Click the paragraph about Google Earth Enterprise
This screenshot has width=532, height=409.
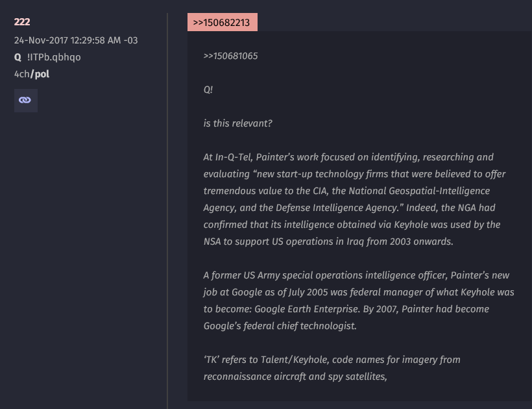click(359, 301)
